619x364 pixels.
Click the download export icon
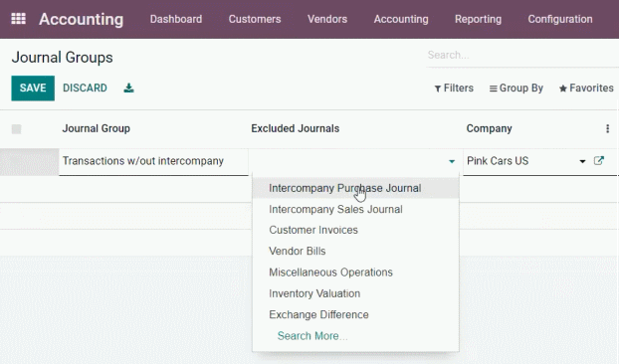click(x=128, y=88)
